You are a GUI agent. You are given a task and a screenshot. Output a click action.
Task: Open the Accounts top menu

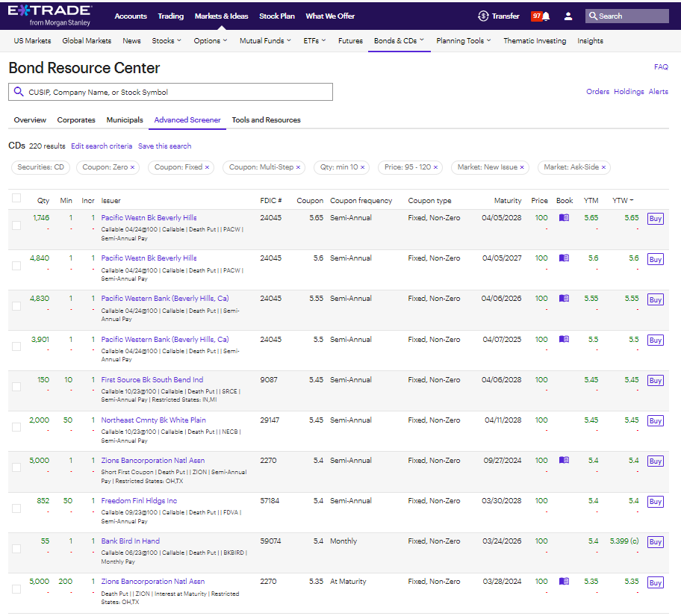pos(131,16)
